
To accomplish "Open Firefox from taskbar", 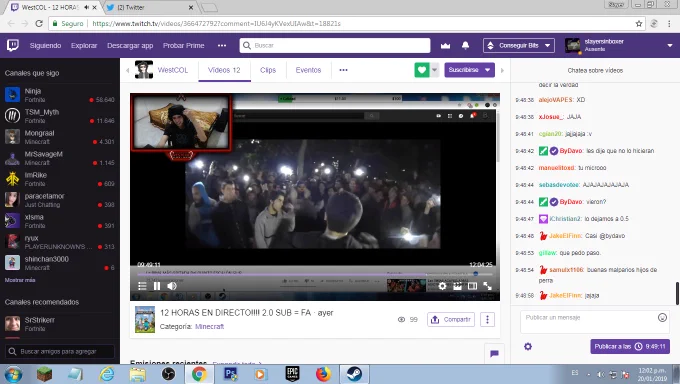I will tap(323, 374).
